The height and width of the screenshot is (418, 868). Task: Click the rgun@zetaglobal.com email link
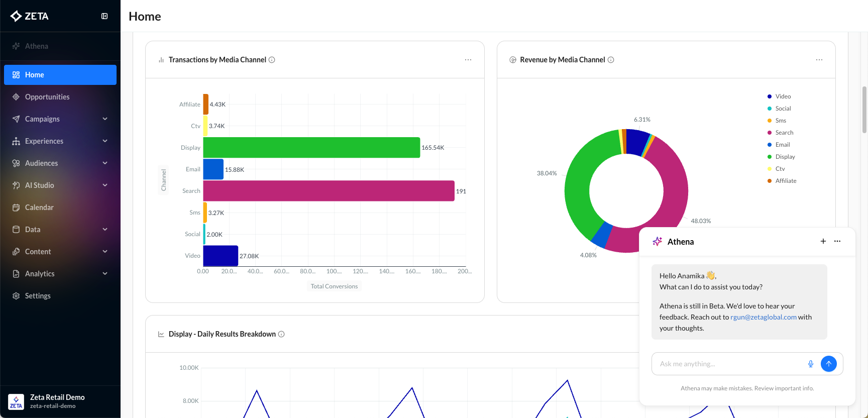coord(763,317)
